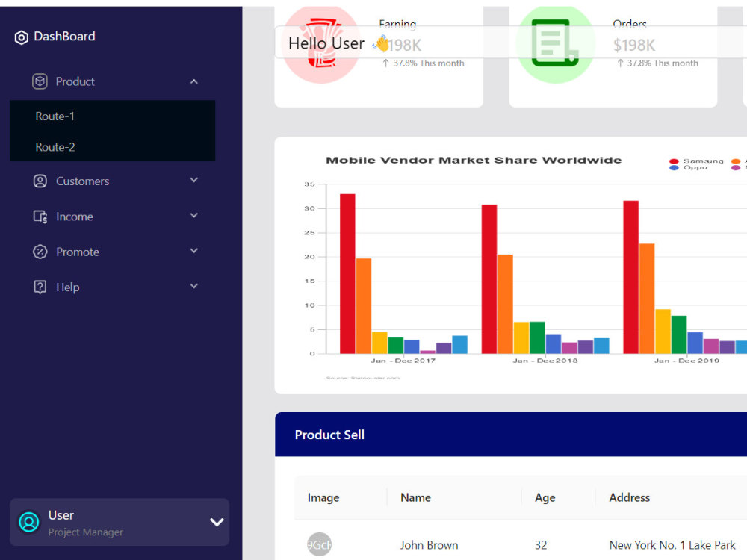Image resolution: width=747 pixels, height=560 pixels.
Task: Expand the Help menu chevron
Action: (194, 286)
